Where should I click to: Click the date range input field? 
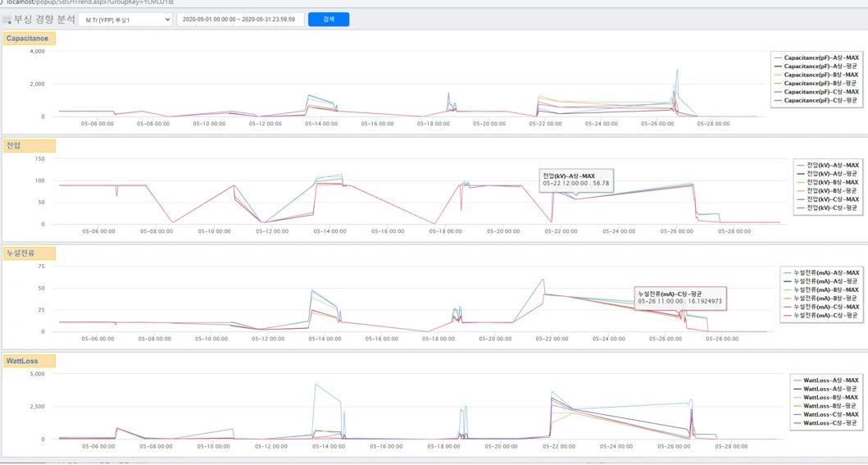coord(240,20)
